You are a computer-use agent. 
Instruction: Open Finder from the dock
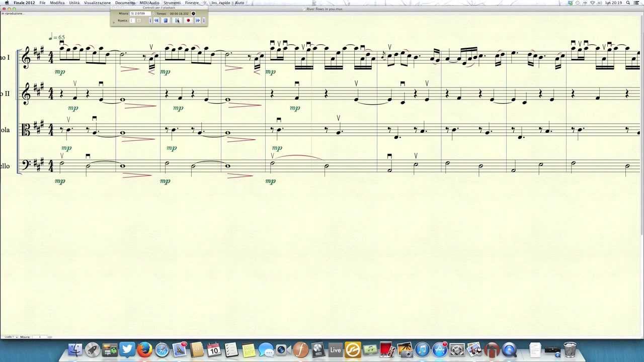[x=75, y=349]
